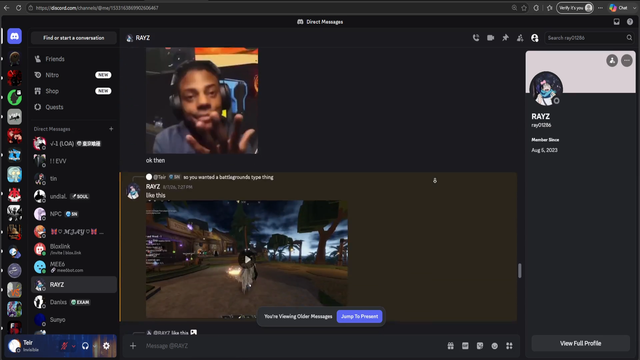
Task: Open the emoji picker
Action: tap(495, 346)
